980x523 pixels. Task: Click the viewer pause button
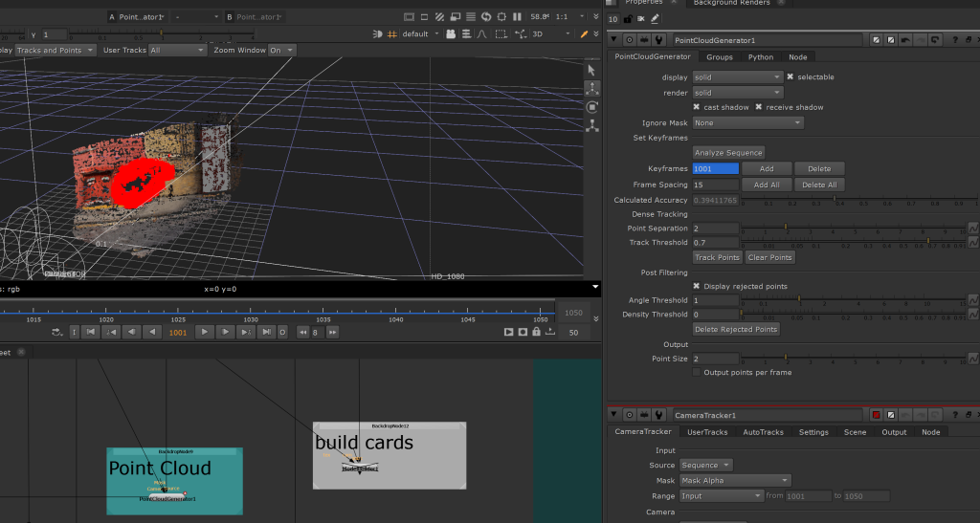(517, 17)
